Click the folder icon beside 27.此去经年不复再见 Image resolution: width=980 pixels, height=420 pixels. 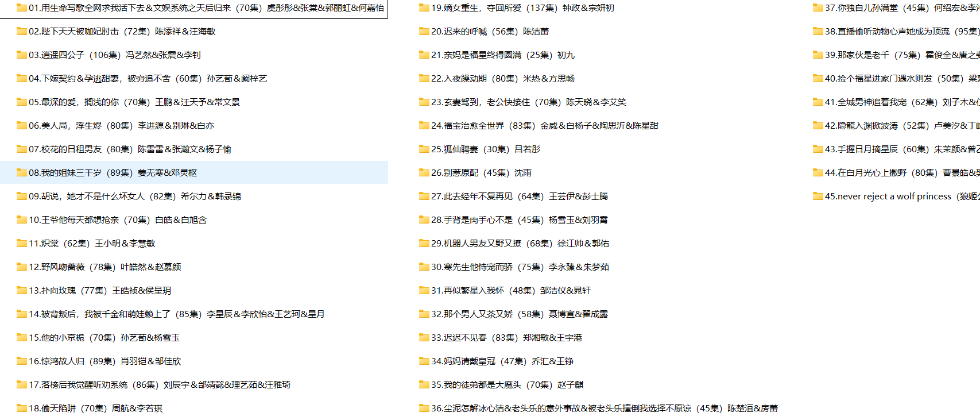pos(424,196)
